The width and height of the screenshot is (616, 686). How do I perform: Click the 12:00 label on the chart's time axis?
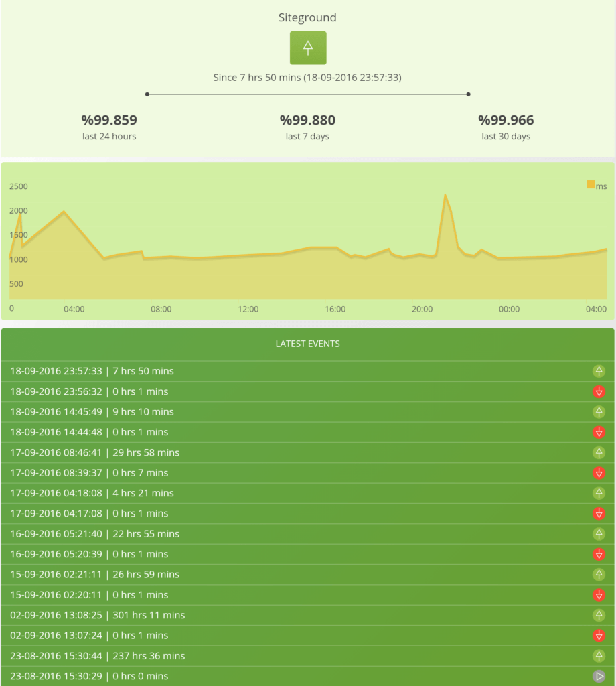[x=248, y=310]
